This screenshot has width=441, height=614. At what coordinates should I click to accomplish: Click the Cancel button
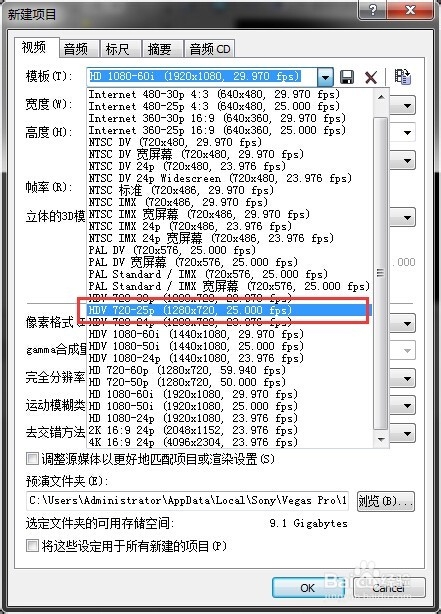tap(389, 588)
